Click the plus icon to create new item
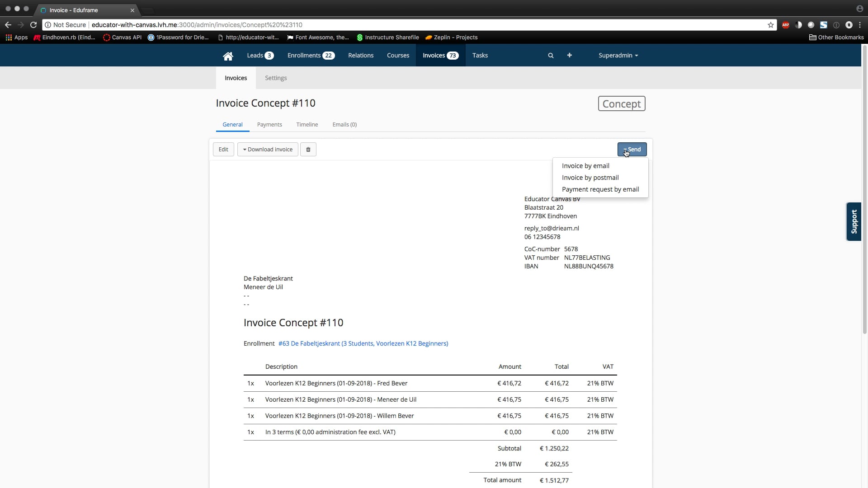Image resolution: width=868 pixels, height=488 pixels. (x=569, y=55)
